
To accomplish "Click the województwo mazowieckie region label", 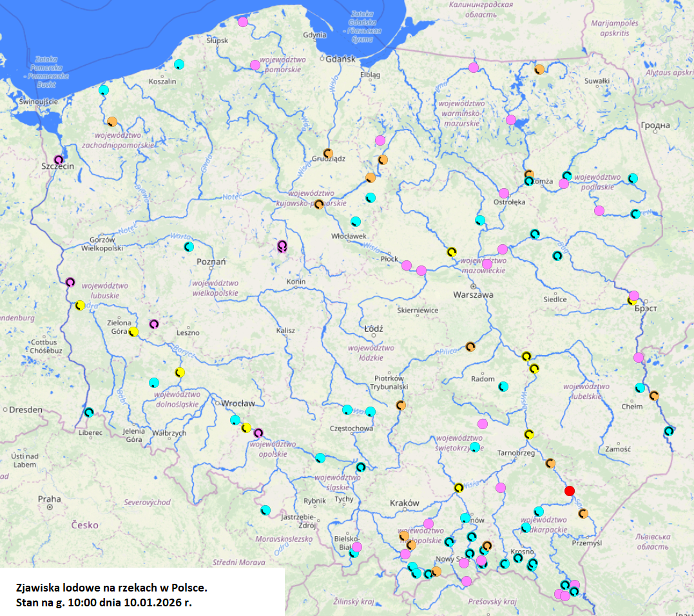I will click(x=485, y=264).
